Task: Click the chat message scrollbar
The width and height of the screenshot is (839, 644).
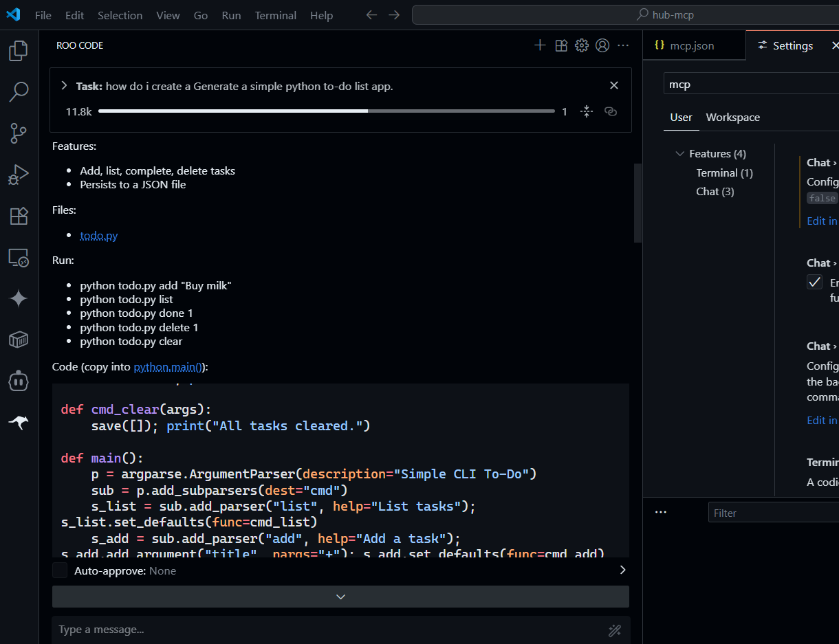Action: tap(638, 203)
